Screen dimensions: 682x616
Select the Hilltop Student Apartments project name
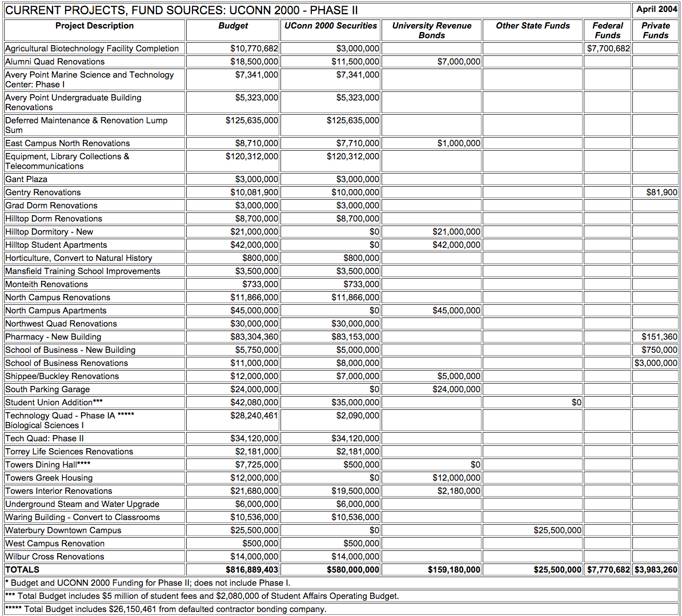tap(56, 245)
